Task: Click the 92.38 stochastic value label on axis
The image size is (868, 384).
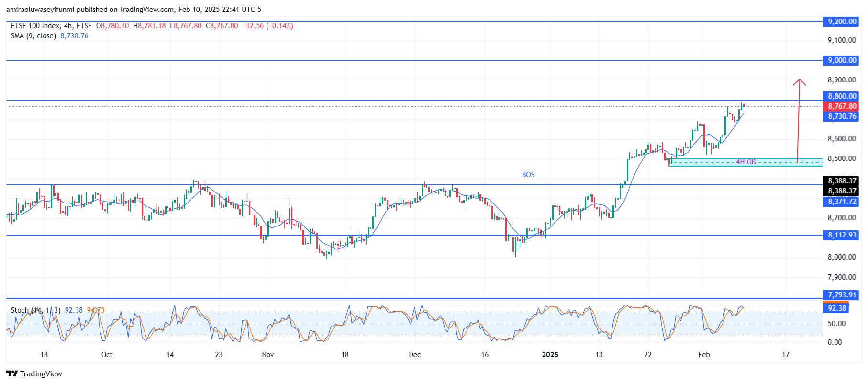Action: [x=836, y=308]
